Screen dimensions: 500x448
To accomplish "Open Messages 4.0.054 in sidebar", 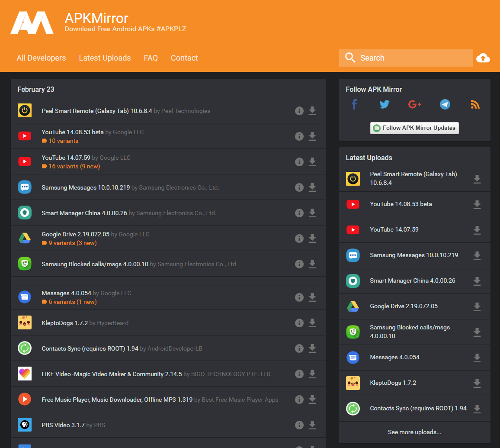I will (394, 358).
